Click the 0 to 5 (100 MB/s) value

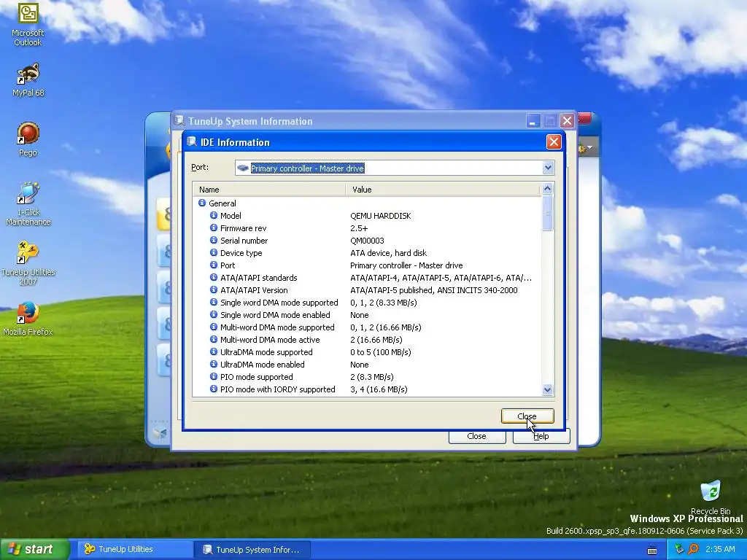click(x=380, y=352)
